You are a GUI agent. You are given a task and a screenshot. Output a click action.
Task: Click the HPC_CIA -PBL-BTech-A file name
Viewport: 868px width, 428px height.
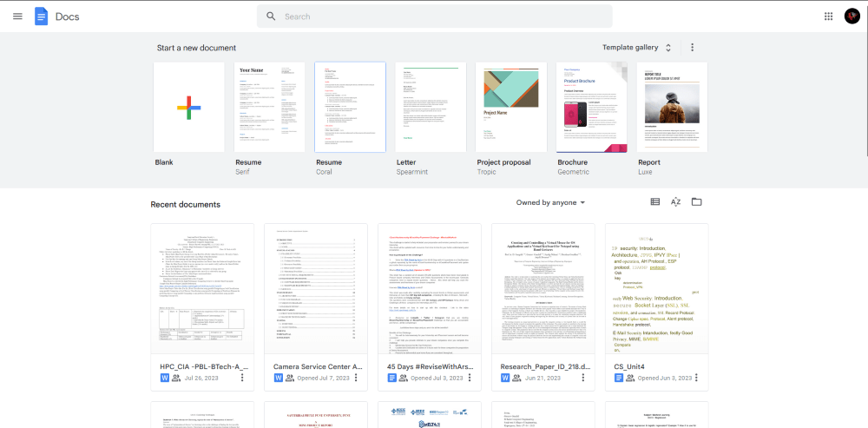(x=204, y=366)
